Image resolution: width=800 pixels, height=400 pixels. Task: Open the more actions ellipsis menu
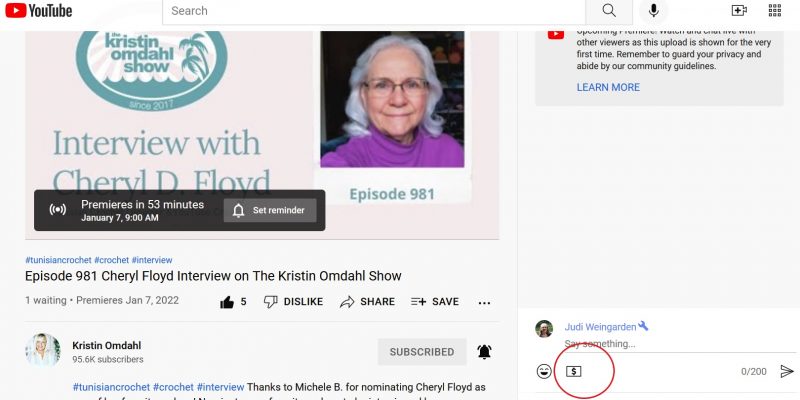point(484,303)
